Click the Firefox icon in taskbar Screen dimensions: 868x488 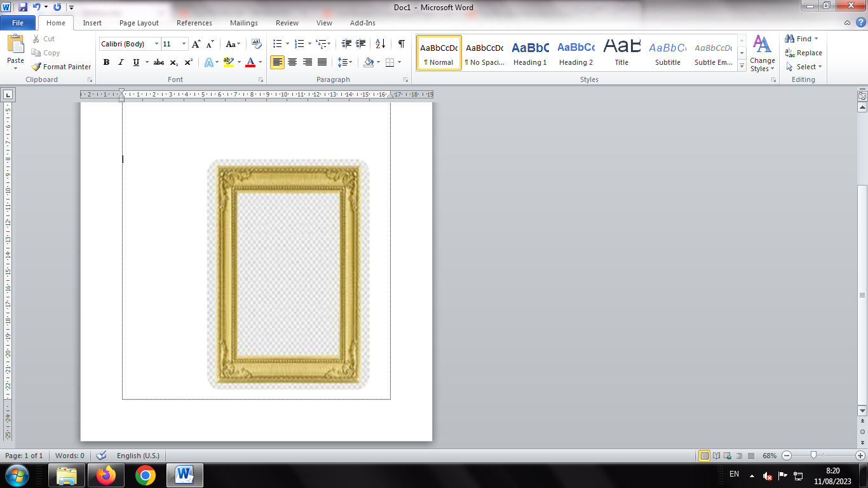(x=106, y=475)
